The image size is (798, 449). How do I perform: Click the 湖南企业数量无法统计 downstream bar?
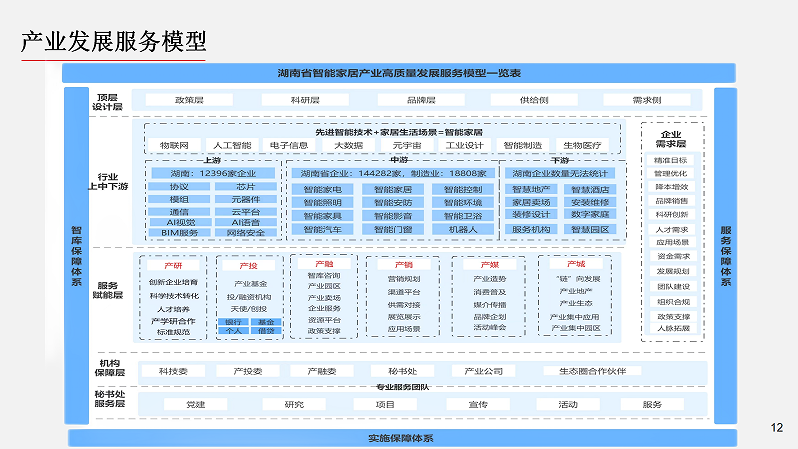point(560,173)
